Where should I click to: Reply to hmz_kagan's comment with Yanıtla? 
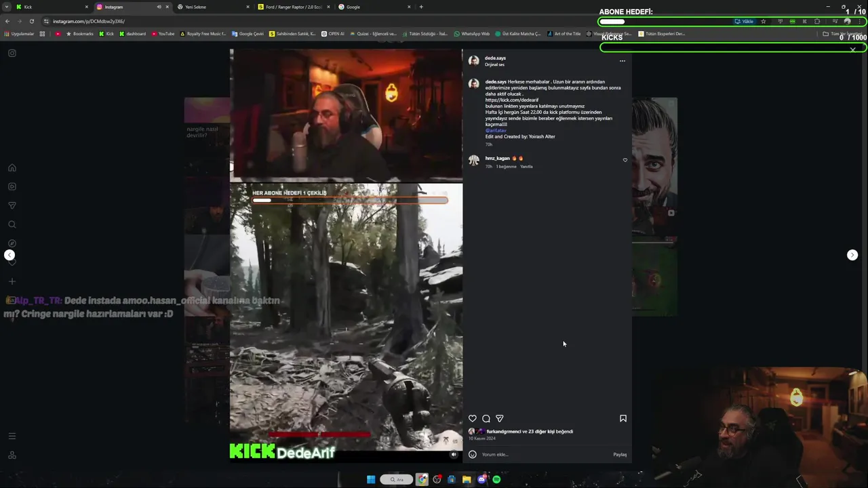pos(526,167)
